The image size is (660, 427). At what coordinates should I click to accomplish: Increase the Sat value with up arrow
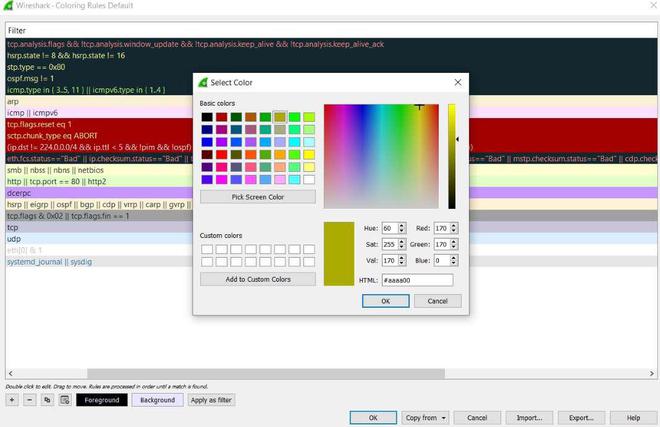402,242
